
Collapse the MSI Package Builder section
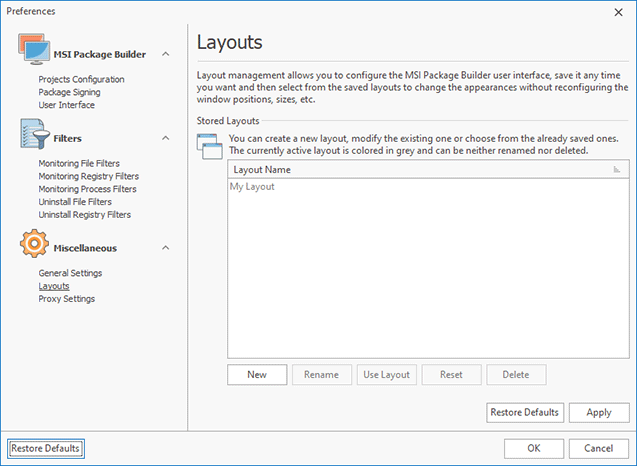click(x=165, y=54)
